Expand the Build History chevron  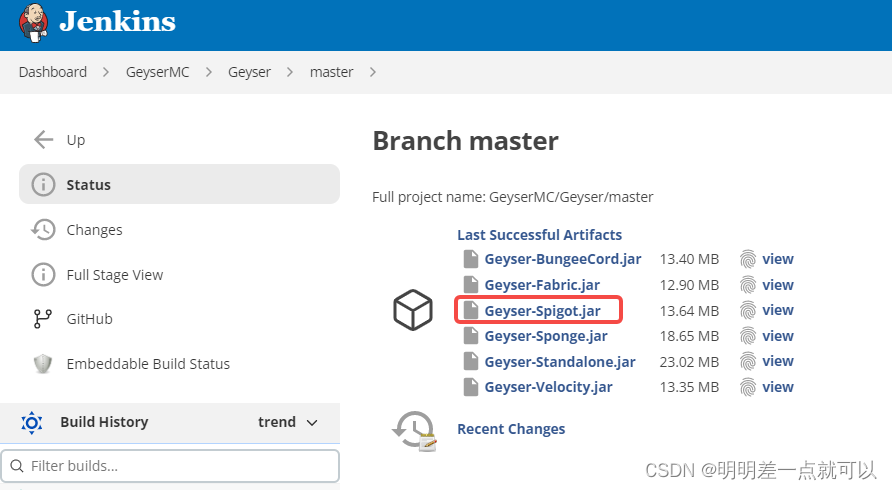tap(312, 423)
